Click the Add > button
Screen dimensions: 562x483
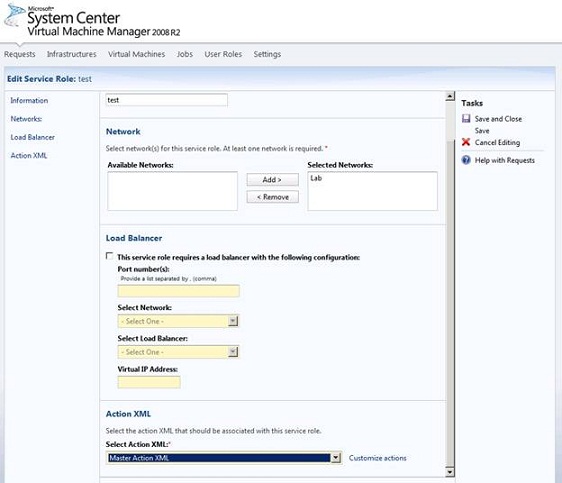[272, 180]
